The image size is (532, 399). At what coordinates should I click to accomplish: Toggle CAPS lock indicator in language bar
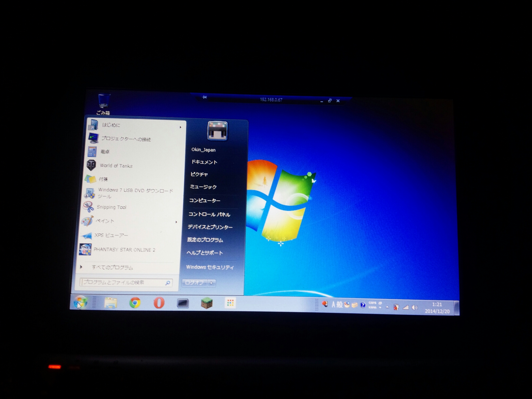click(x=372, y=303)
